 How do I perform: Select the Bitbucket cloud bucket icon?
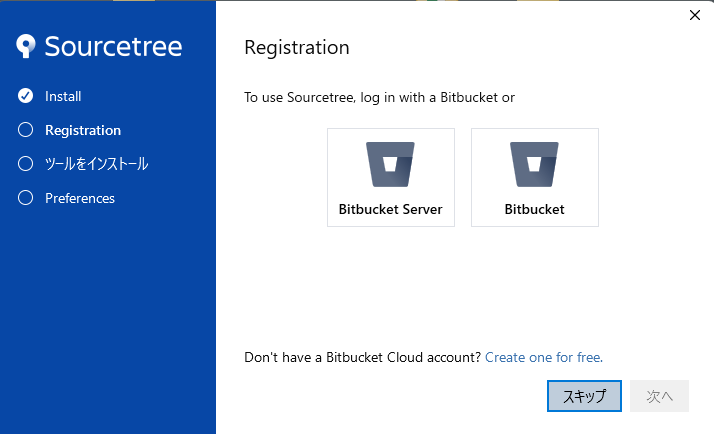(534, 164)
